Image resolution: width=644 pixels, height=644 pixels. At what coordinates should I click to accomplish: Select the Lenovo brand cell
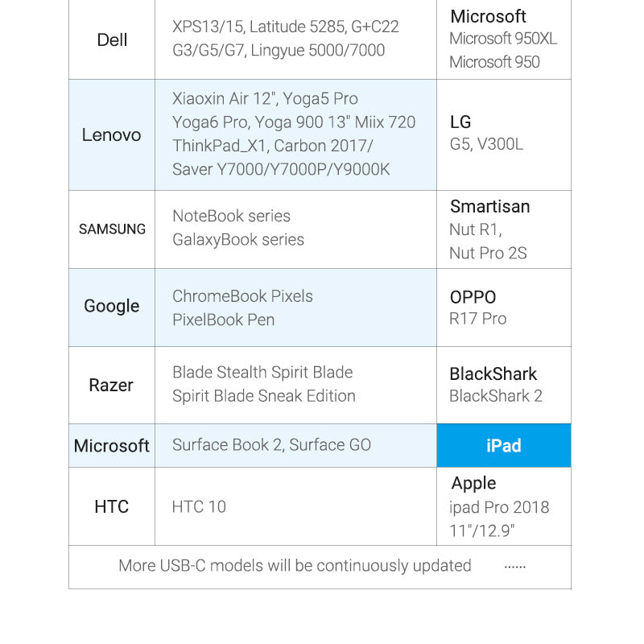[112, 135]
